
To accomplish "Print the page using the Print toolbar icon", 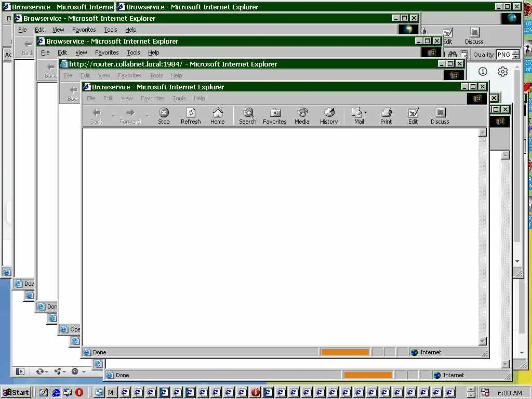I will click(x=386, y=116).
